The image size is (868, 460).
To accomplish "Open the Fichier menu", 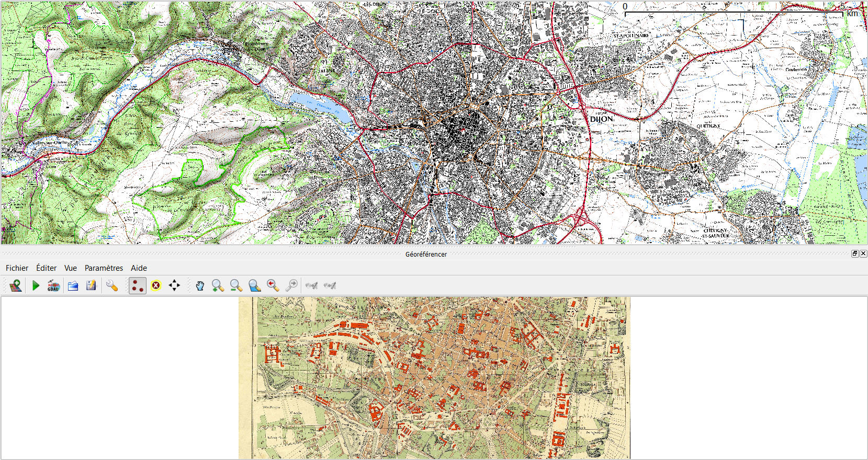I will pos(17,268).
